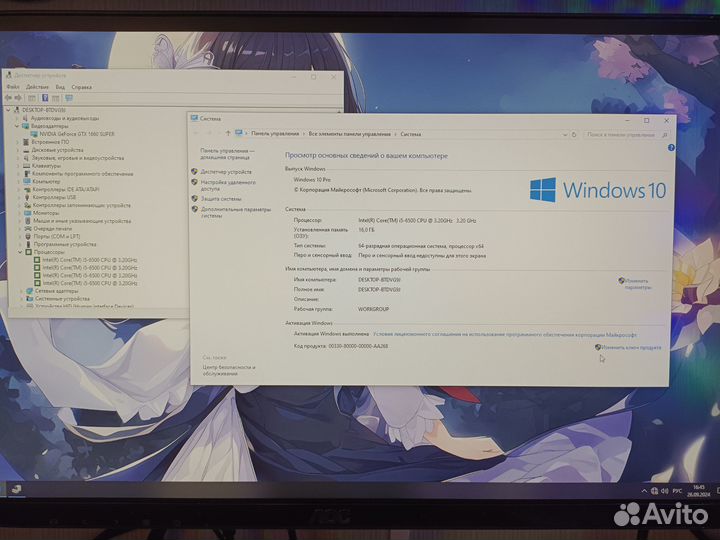
Task: Click the Очереди печати printer icon
Action: pyautogui.click(x=28, y=229)
